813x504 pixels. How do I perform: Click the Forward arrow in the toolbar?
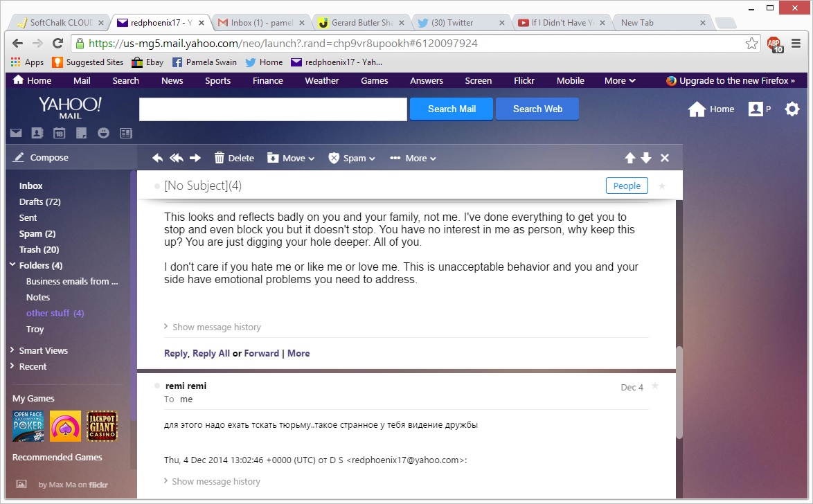pyautogui.click(x=195, y=158)
